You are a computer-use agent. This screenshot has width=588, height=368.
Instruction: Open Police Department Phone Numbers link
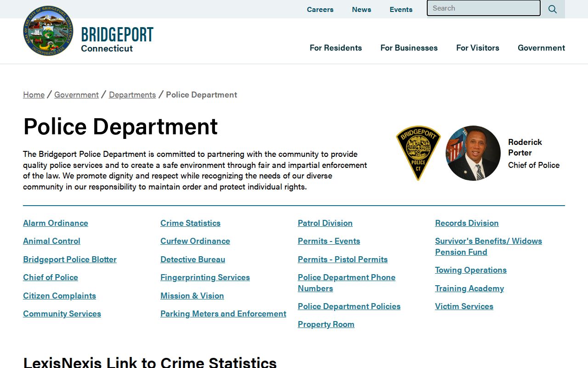click(346, 283)
